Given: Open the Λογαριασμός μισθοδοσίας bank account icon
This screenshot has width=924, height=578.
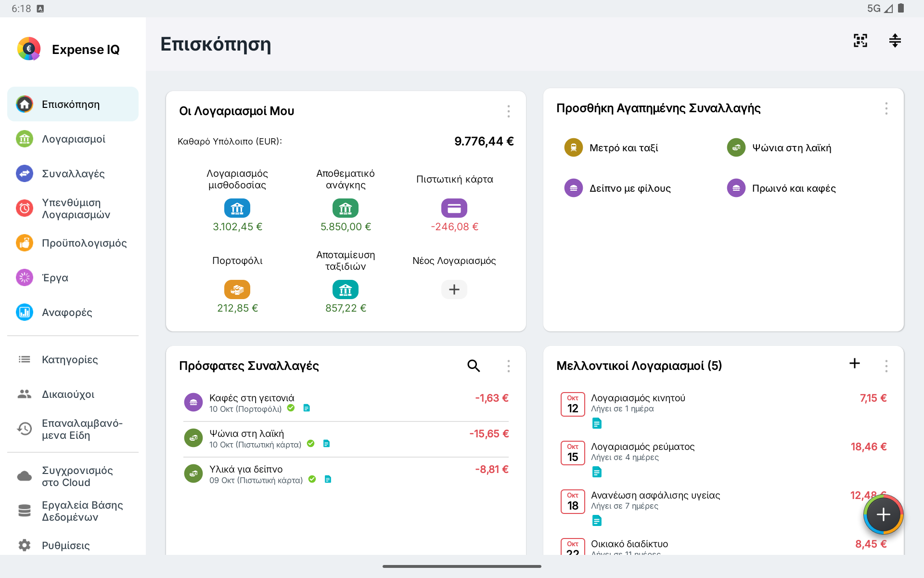Looking at the screenshot, I should 237,208.
